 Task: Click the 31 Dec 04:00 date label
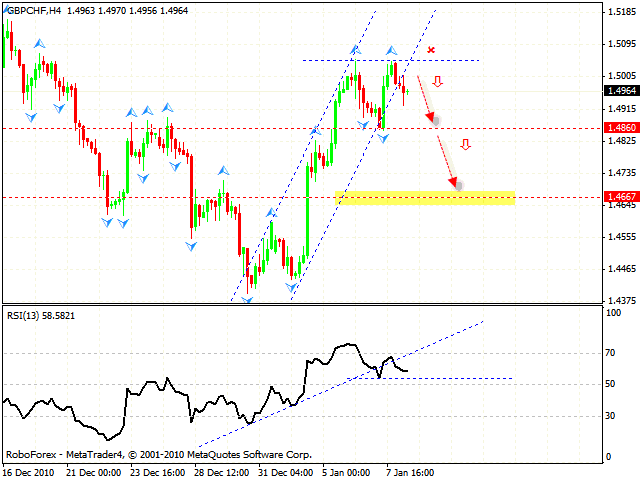(x=286, y=473)
